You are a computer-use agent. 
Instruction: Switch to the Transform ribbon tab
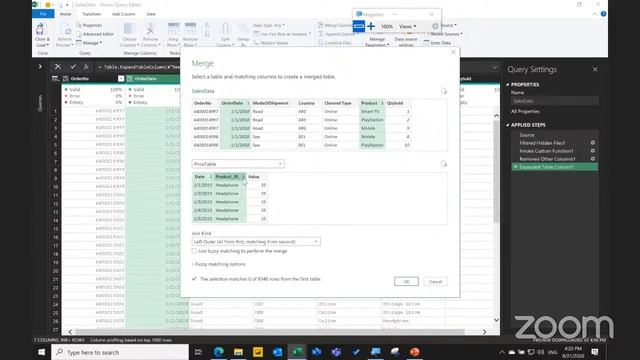coord(91,14)
